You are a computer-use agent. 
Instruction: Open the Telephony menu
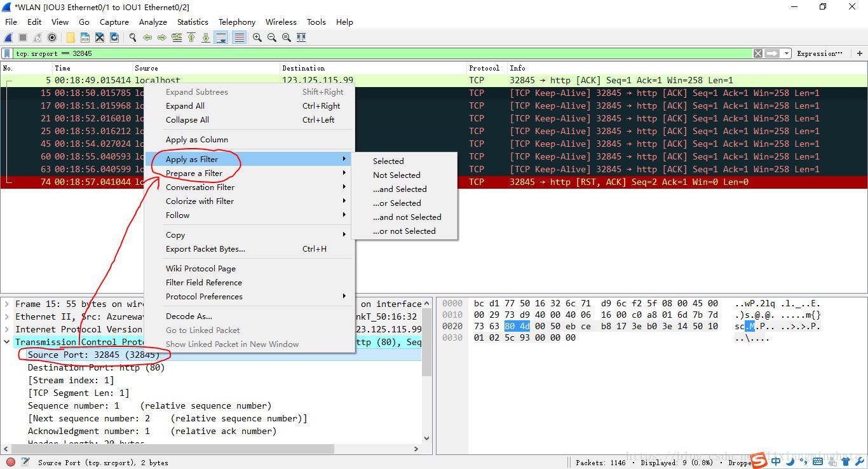(237, 22)
